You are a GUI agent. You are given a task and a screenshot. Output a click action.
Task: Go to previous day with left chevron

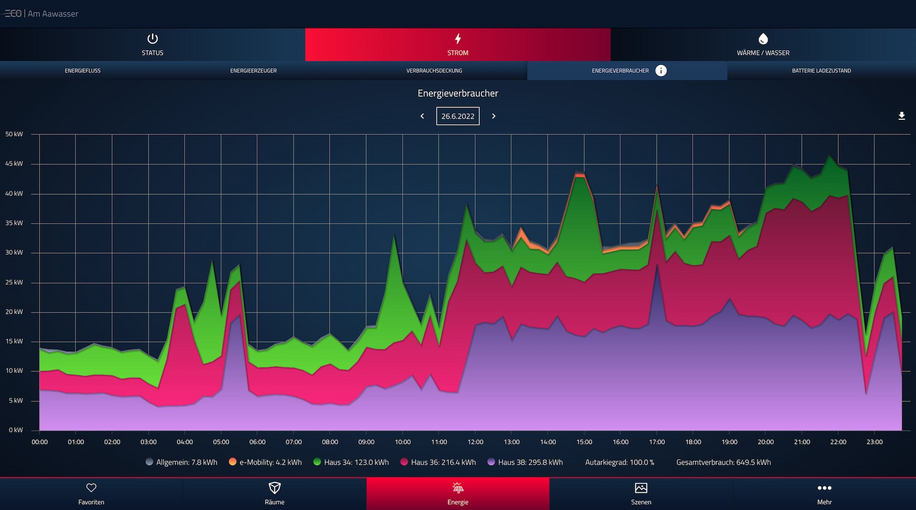pyautogui.click(x=422, y=116)
